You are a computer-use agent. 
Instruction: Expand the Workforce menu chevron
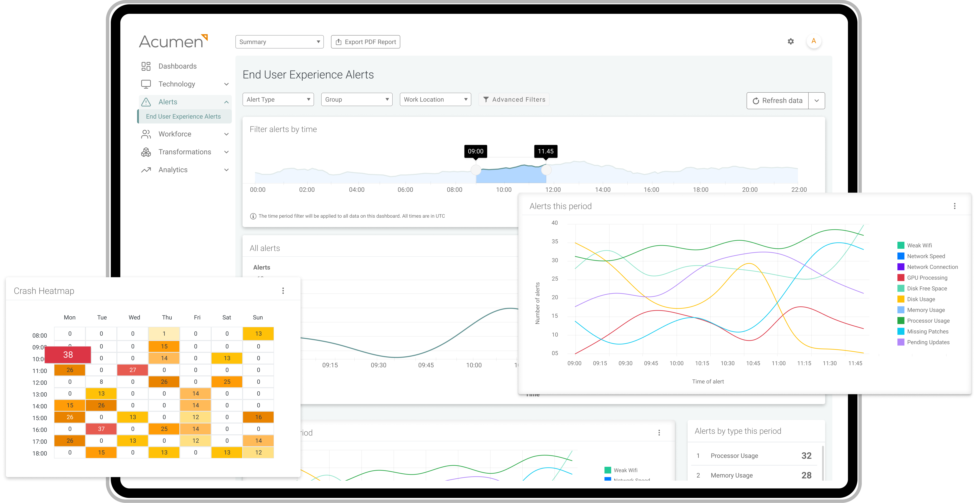click(226, 134)
